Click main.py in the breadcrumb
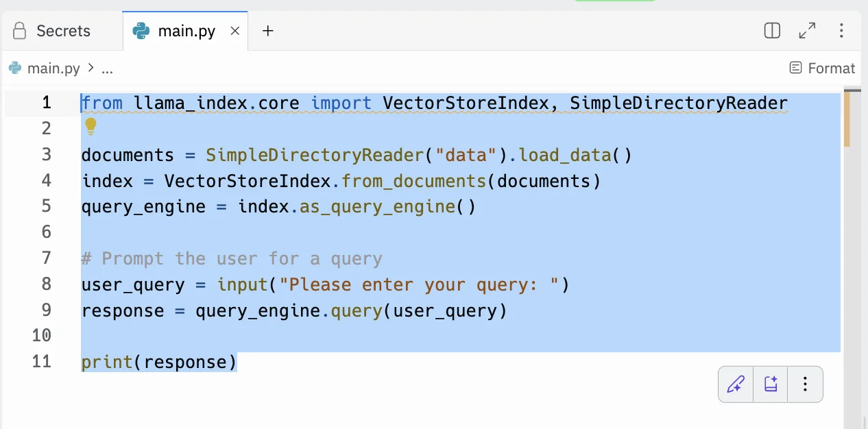Screen dimensions: 868x429 coord(53,69)
